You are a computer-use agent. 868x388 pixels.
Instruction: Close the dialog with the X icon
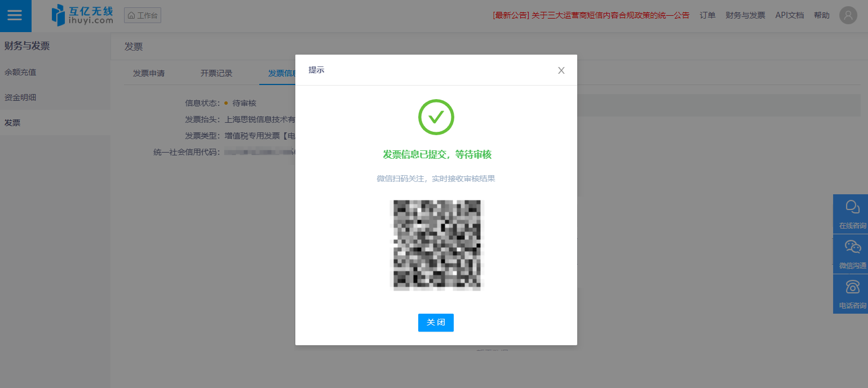point(561,70)
